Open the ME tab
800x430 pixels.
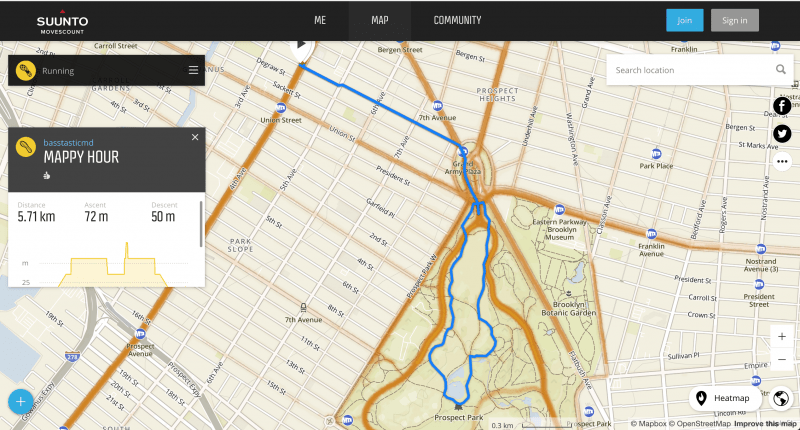tap(320, 20)
